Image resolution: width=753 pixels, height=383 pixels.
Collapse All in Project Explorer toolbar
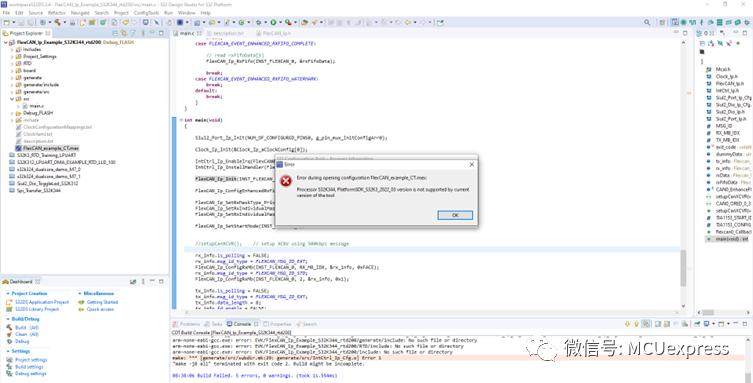point(115,33)
